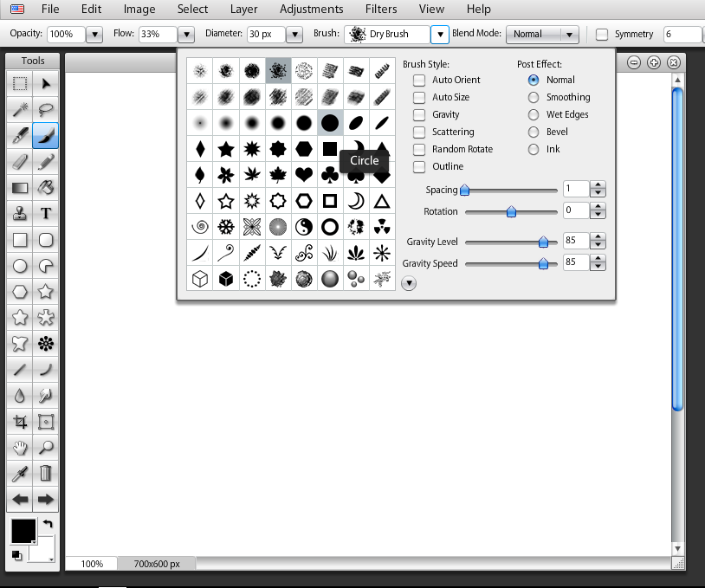Open the Filters menu

(381, 9)
